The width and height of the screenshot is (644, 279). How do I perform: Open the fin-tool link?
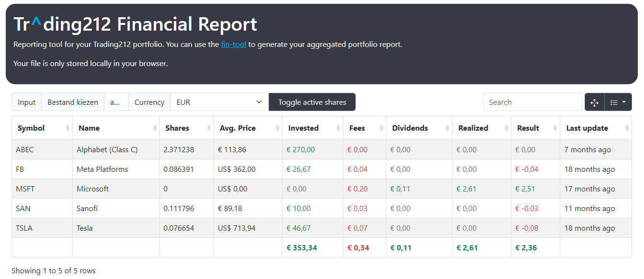[234, 45]
